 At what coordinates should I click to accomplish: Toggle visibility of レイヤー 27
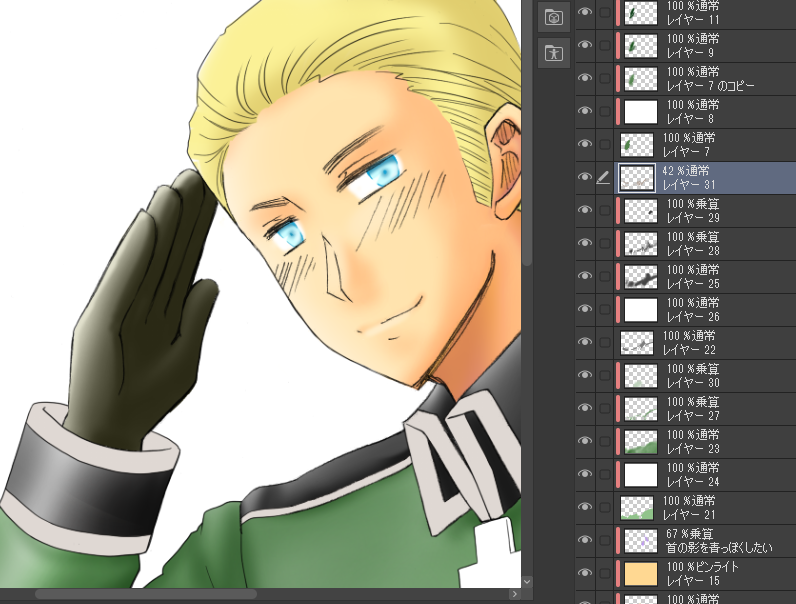(585, 408)
